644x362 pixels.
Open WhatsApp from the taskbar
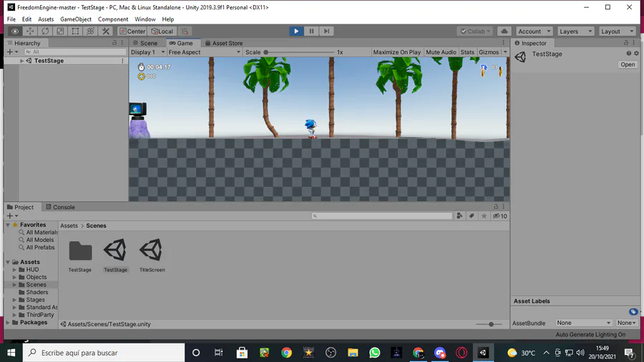click(x=374, y=353)
